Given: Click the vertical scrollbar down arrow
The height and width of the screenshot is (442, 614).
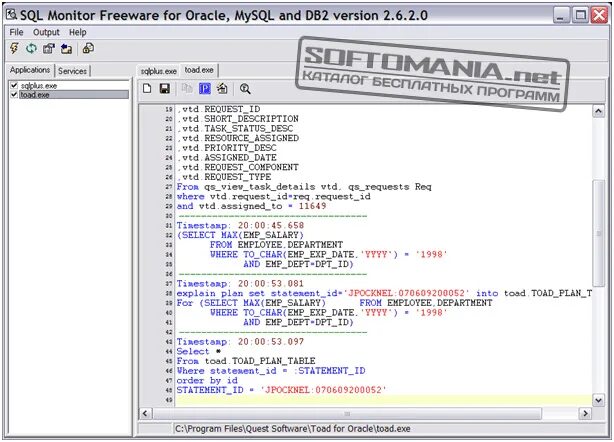Looking at the screenshot, I should pos(598,400).
